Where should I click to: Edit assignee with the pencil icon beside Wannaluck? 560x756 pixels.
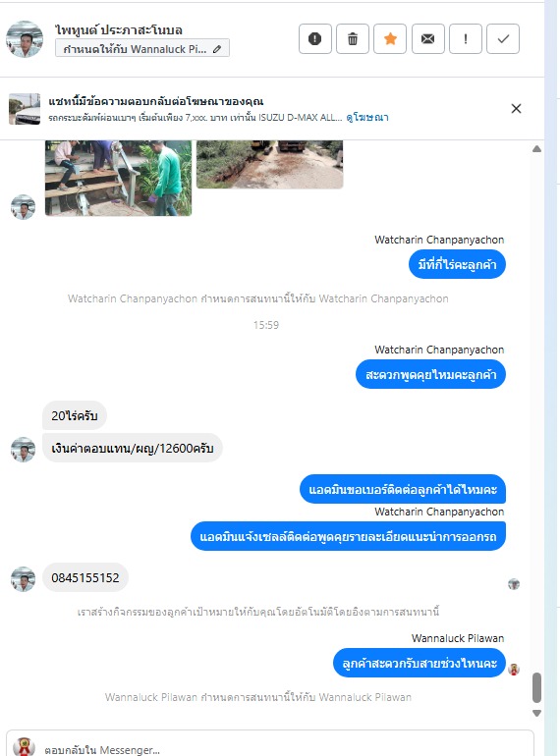tap(217, 49)
